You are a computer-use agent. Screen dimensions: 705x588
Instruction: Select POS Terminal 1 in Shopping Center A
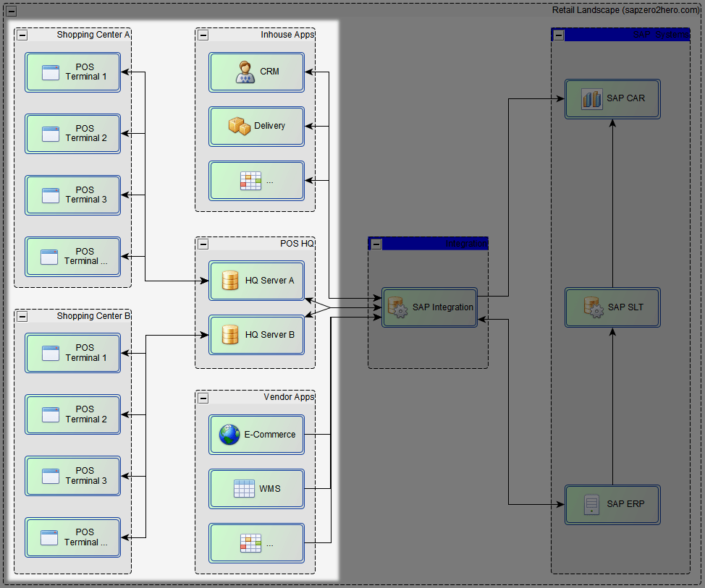coord(72,72)
